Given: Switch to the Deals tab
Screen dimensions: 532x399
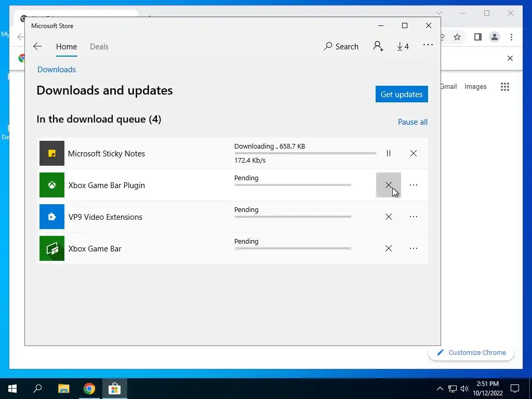Looking at the screenshot, I should (x=99, y=46).
